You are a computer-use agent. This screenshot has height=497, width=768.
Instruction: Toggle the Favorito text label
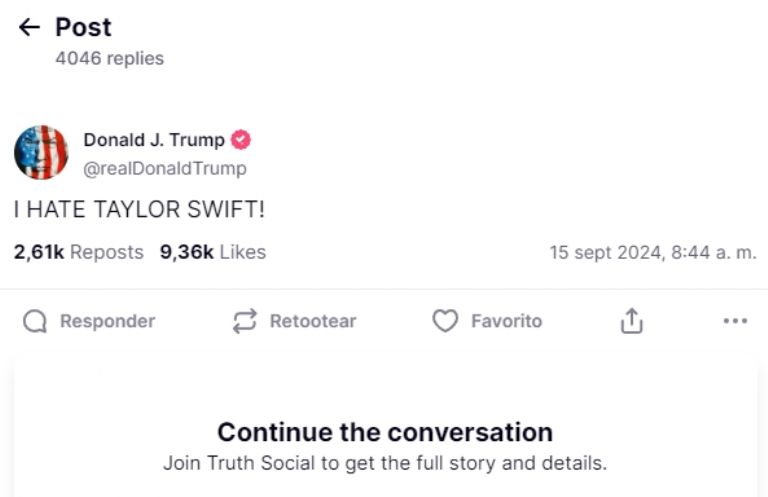pos(506,321)
